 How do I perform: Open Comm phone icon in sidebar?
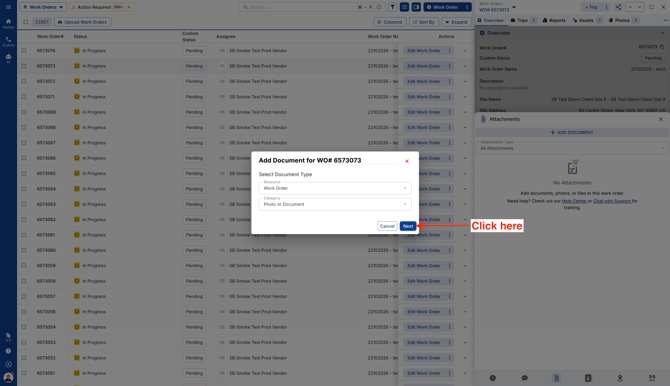tap(8, 41)
